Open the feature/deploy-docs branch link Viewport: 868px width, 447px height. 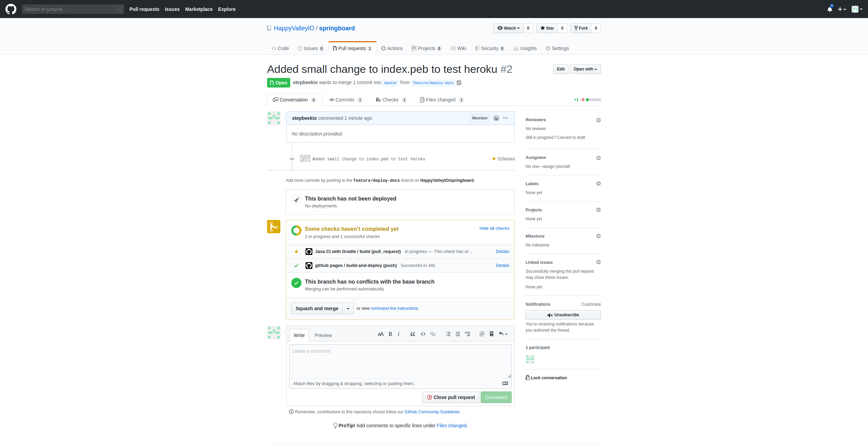(x=433, y=83)
